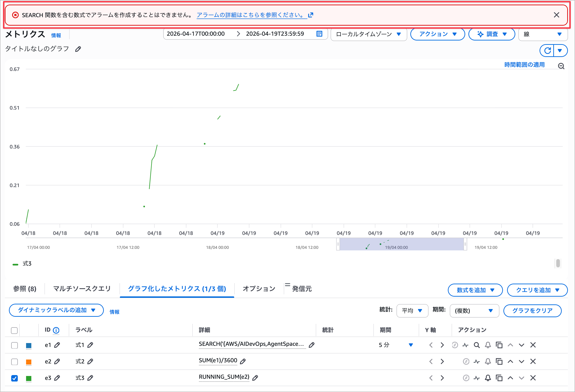
Task: Click the zoom-out magnifier above the chart
Action: coord(561,66)
